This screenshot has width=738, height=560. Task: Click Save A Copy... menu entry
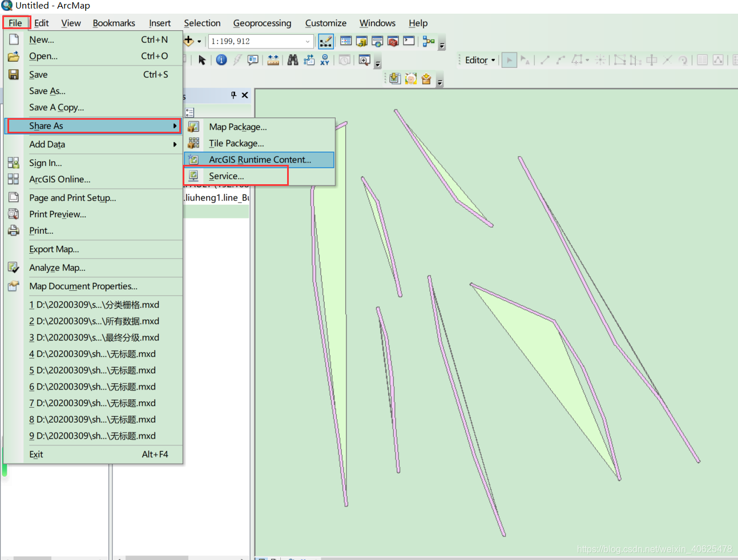93,107
